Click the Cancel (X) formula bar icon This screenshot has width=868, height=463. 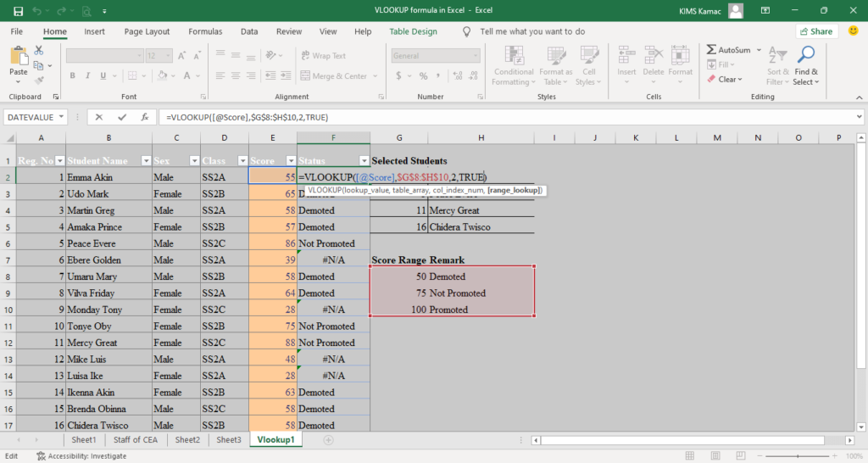click(x=98, y=117)
